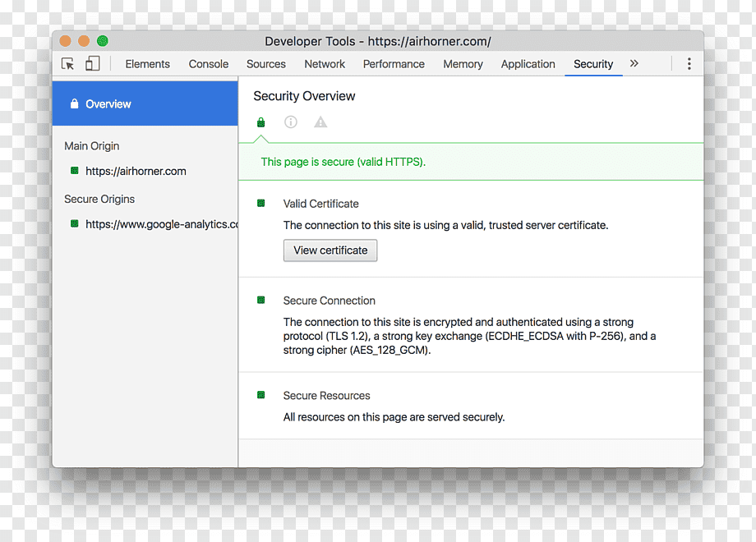Click the Developer Tools window title
The width and height of the screenshot is (756, 542).
point(378,41)
